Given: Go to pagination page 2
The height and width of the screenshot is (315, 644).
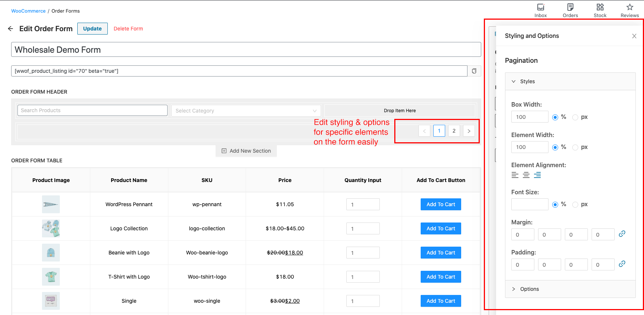Looking at the screenshot, I should pos(454,131).
